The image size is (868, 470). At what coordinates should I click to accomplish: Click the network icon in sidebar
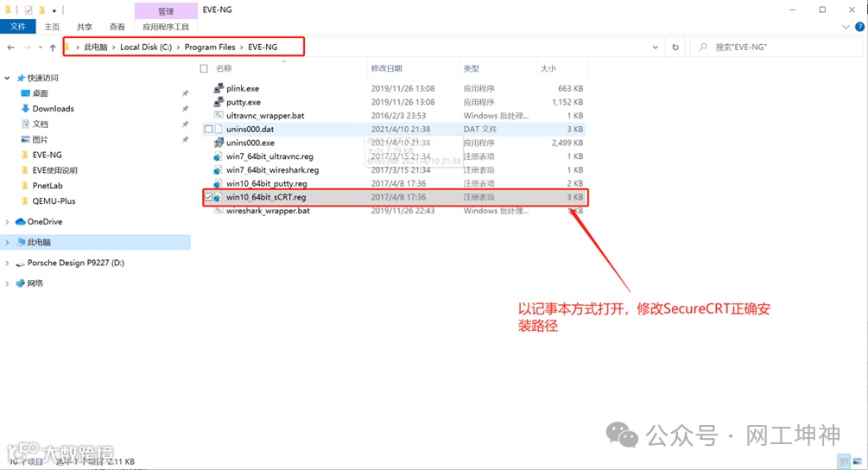coord(21,283)
